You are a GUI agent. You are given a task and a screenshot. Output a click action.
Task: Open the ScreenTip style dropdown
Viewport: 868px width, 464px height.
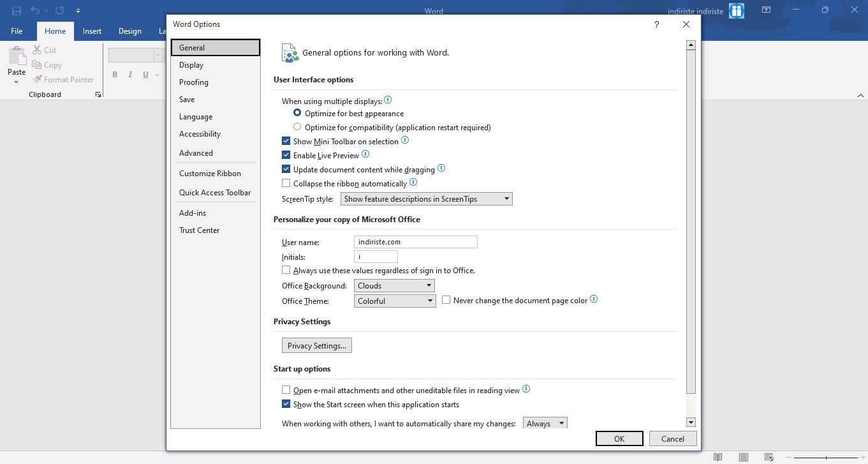(426, 199)
